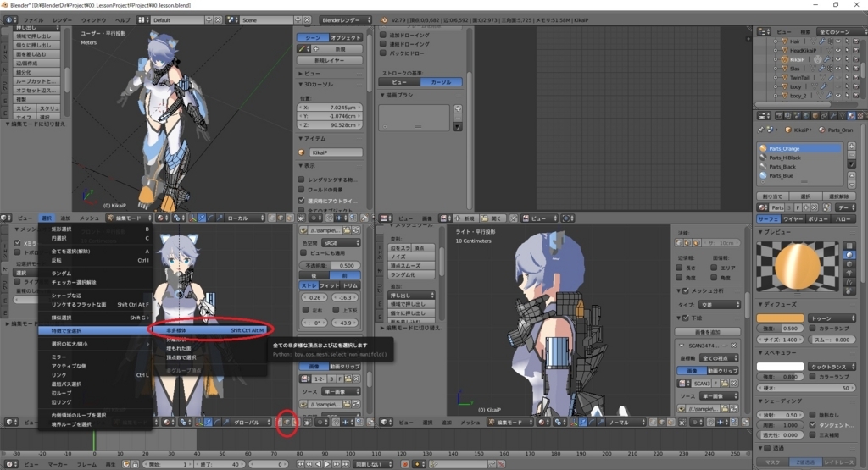
Task: Open the ファイル menu in top bar
Action: point(33,20)
